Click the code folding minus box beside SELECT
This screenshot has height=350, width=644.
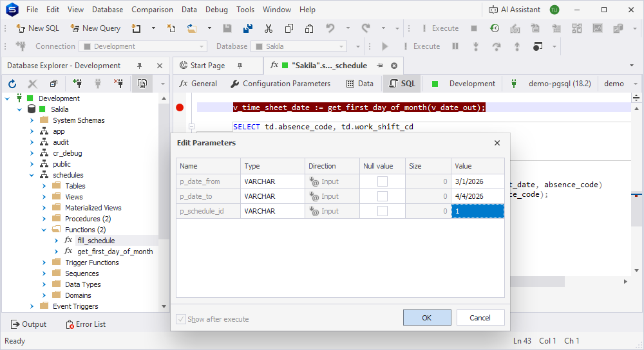191,127
